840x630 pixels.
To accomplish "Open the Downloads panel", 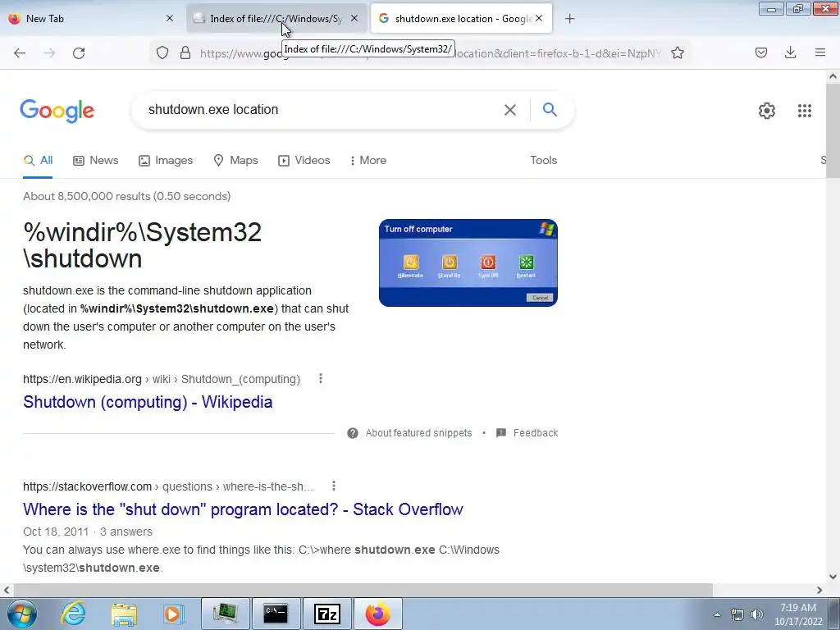I will click(x=790, y=52).
